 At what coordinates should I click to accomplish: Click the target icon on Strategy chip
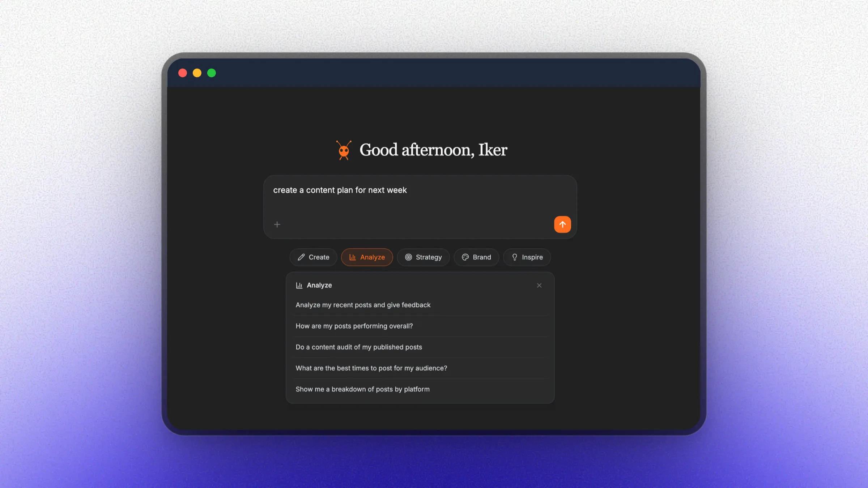(408, 257)
